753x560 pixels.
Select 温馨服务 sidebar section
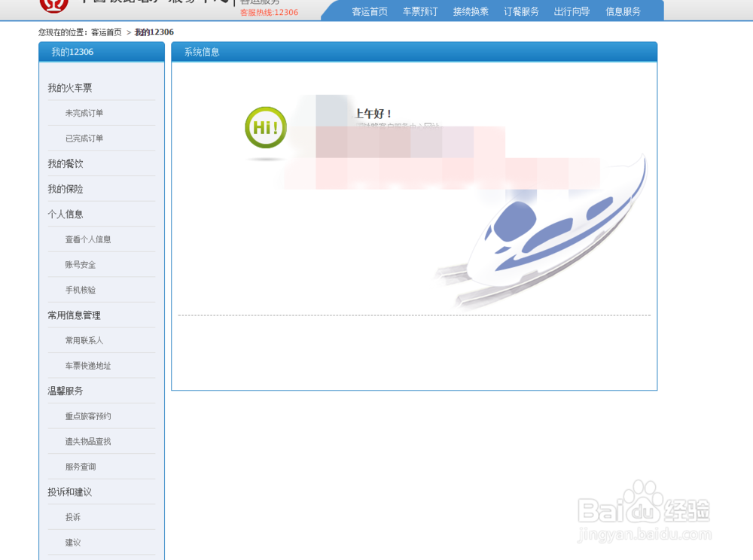pos(66,391)
